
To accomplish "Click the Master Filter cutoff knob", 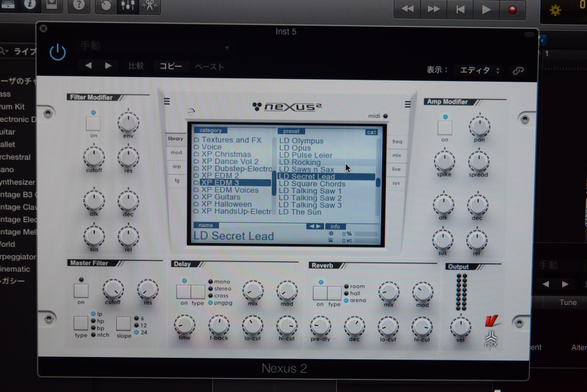I will coord(113,290).
